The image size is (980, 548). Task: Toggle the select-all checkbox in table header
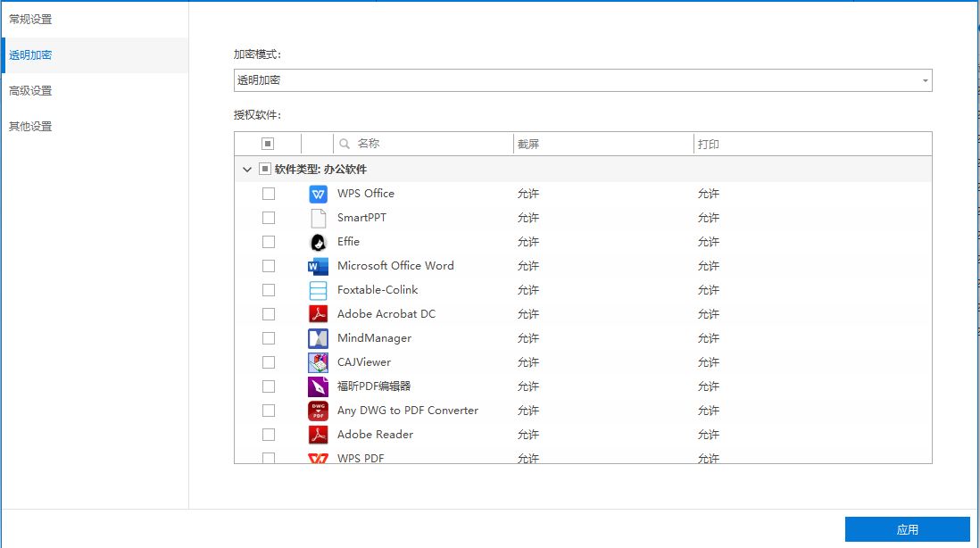click(x=268, y=144)
